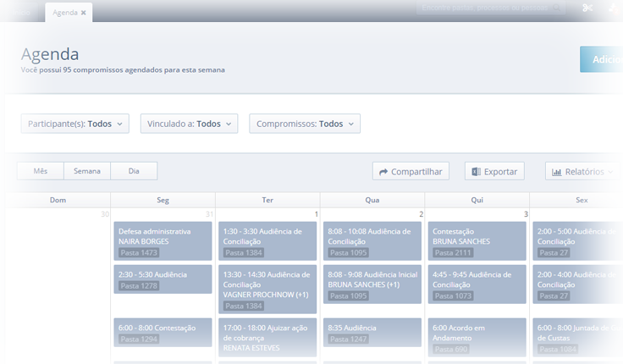Click the scissors icon in top bar

pyautogui.click(x=587, y=8)
